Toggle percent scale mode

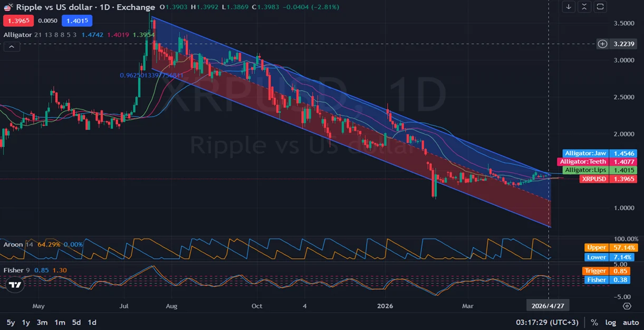tap(594, 322)
